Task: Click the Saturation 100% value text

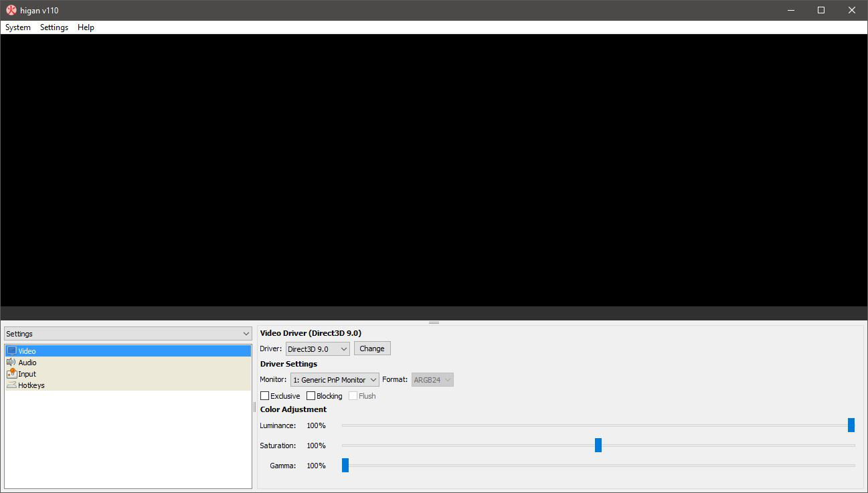Action: [x=316, y=446]
